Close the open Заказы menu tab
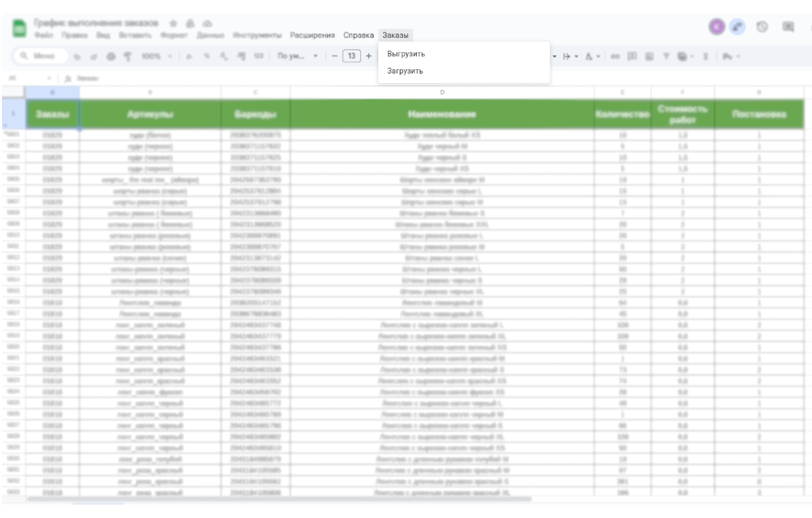Viewport: 812px width, 518px height. [395, 35]
